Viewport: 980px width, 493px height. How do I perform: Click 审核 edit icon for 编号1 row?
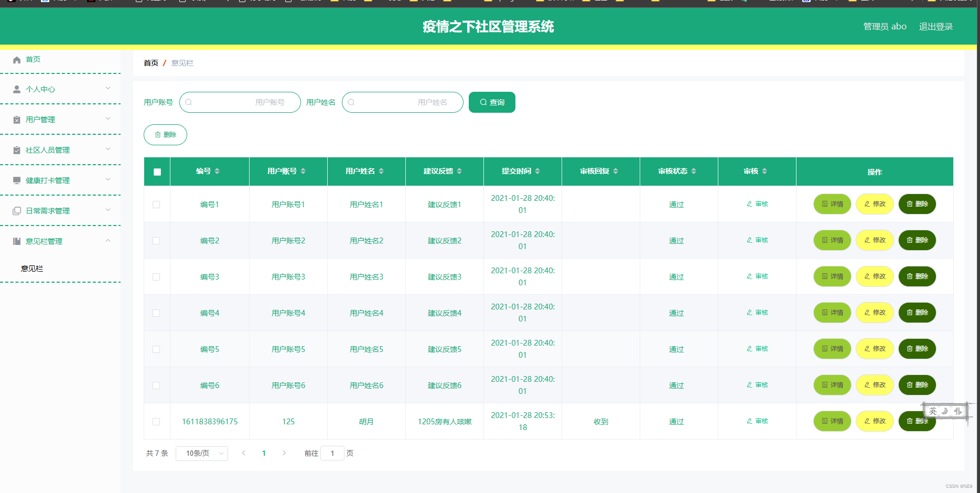(x=750, y=204)
